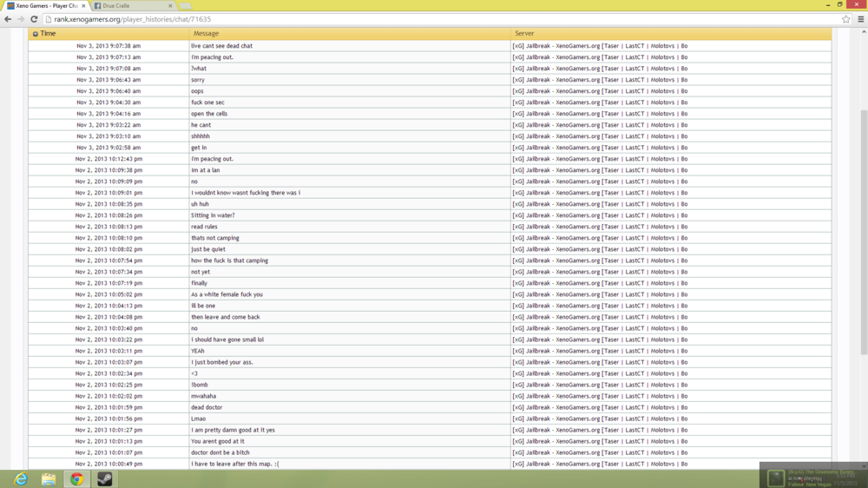Select message 'YEAh'
The width and height of the screenshot is (868, 488).
198,351
